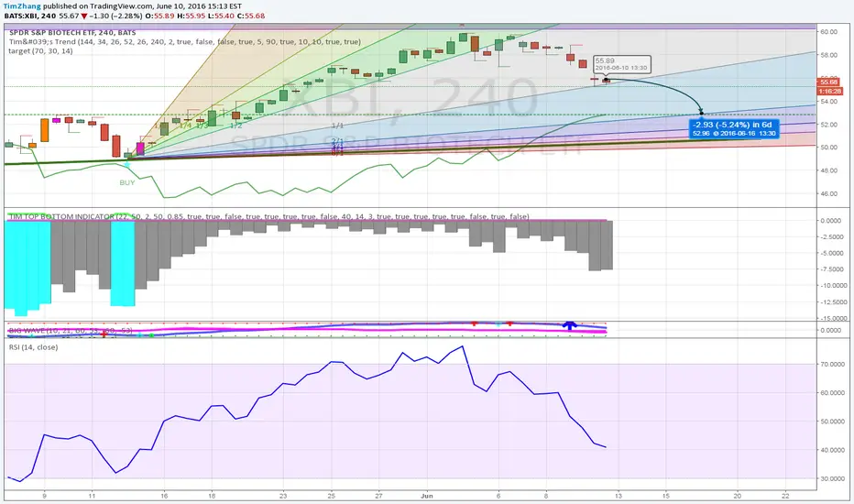
Task: Click the 48.00 price axis value
Action: (x=828, y=170)
